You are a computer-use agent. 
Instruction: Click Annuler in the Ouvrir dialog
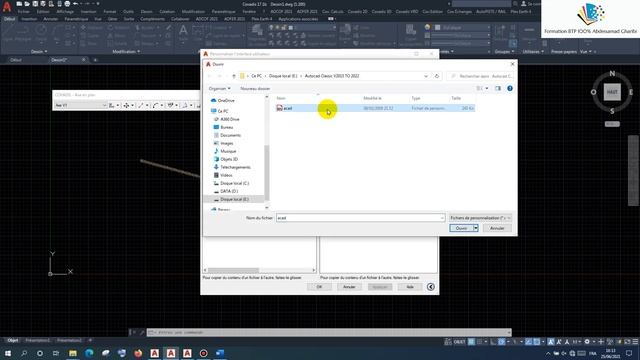pos(497,228)
